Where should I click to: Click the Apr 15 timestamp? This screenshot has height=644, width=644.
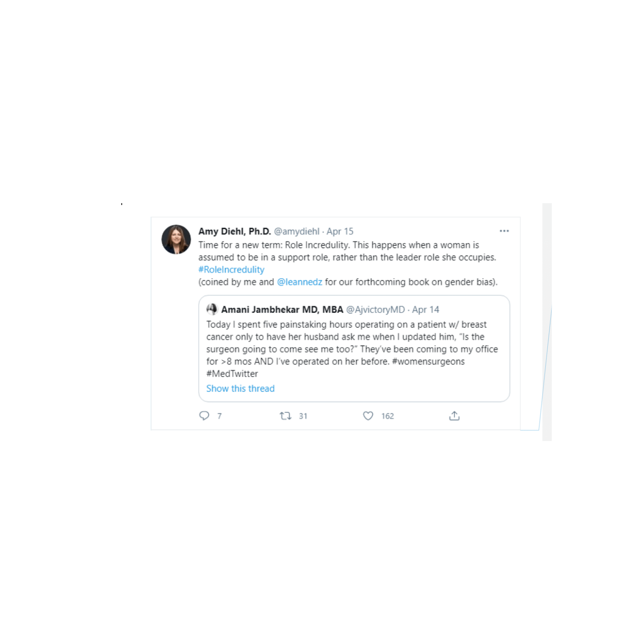(x=340, y=231)
